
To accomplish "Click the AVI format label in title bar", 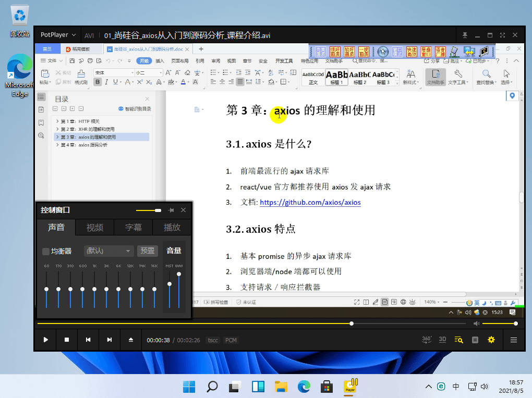I will pyautogui.click(x=89, y=35).
